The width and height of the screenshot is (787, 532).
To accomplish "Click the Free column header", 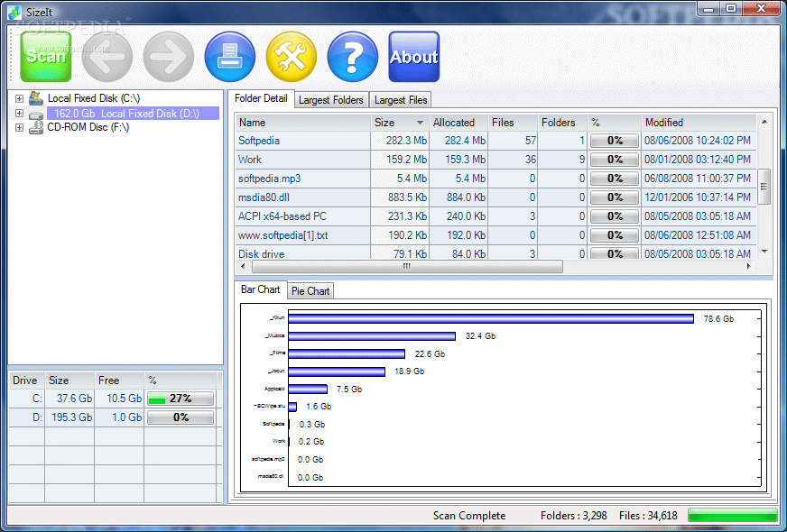I will (119, 381).
